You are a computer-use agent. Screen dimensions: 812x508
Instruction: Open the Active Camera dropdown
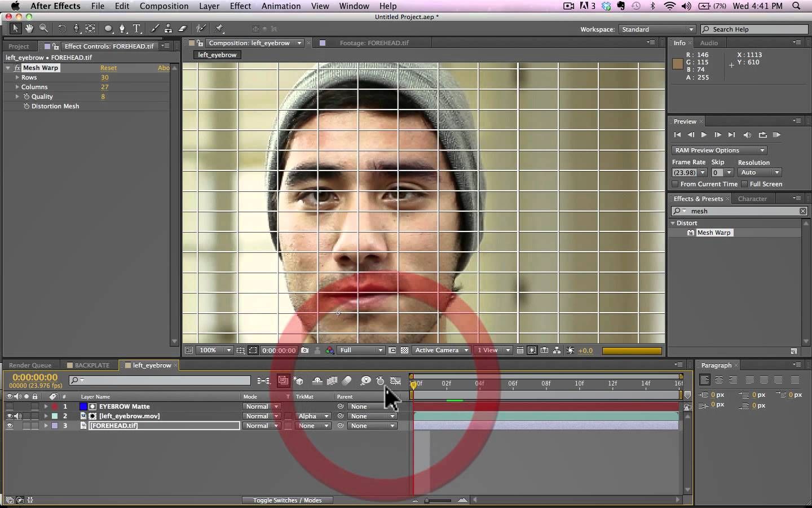[x=442, y=351]
